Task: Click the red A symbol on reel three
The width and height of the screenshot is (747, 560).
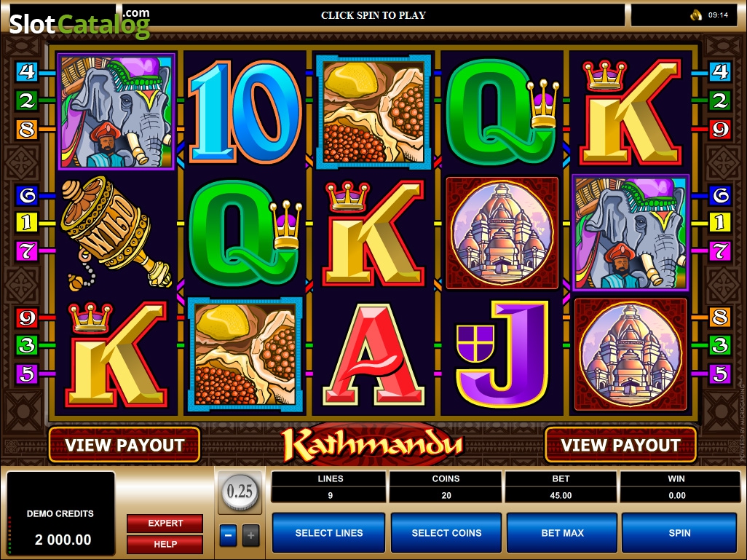Action: pos(373,355)
